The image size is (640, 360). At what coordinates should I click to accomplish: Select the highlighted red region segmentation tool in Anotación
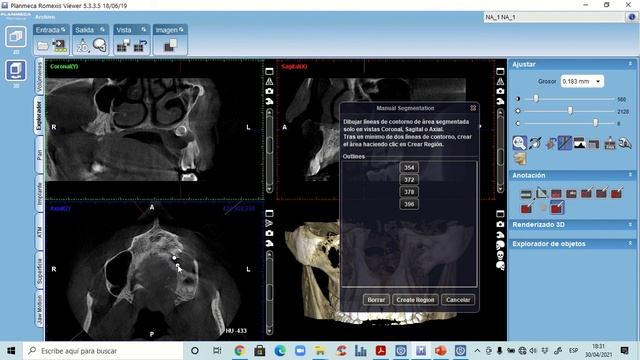(x=557, y=208)
